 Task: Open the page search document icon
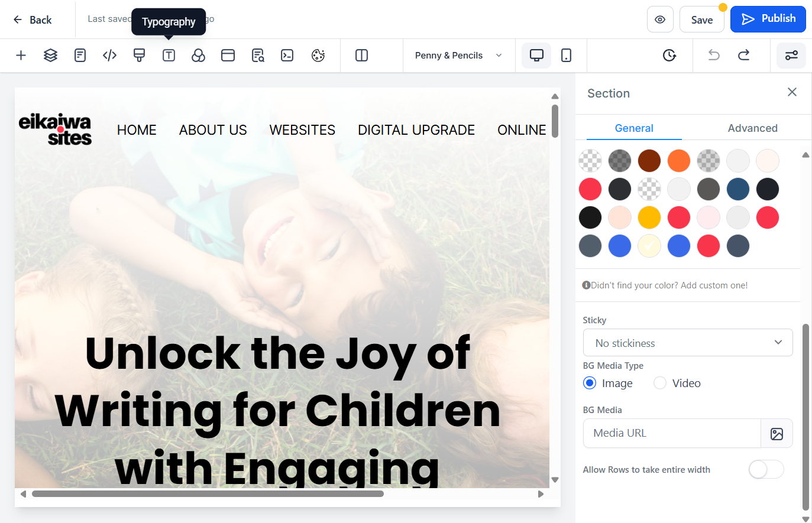pos(258,56)
